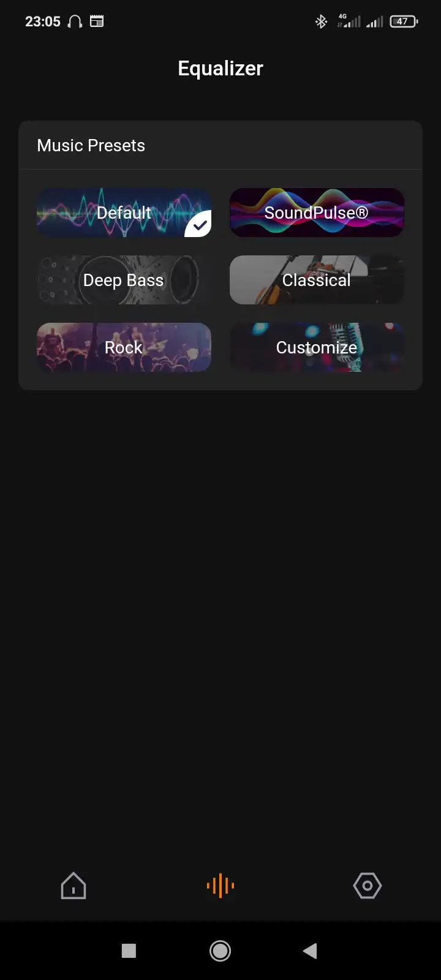The width and height of the screenshot is (441, 980).
Task: Open the hexagon settings icon
Action: tap(367, 886)
